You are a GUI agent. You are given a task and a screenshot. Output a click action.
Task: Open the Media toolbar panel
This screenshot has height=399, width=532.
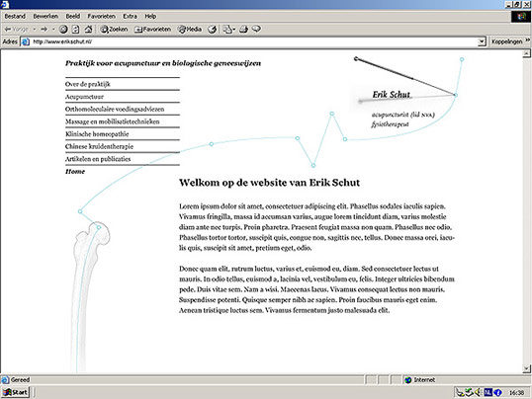190,30
